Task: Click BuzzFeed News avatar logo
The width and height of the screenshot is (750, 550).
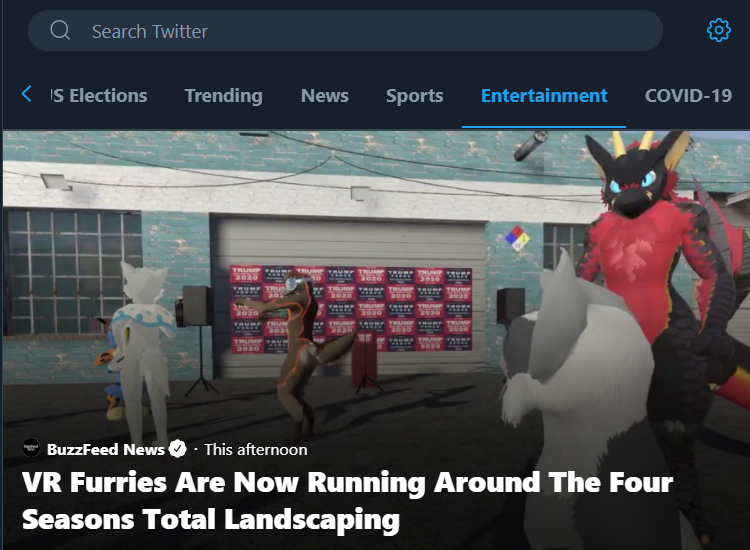Action: tap(31, 448)
